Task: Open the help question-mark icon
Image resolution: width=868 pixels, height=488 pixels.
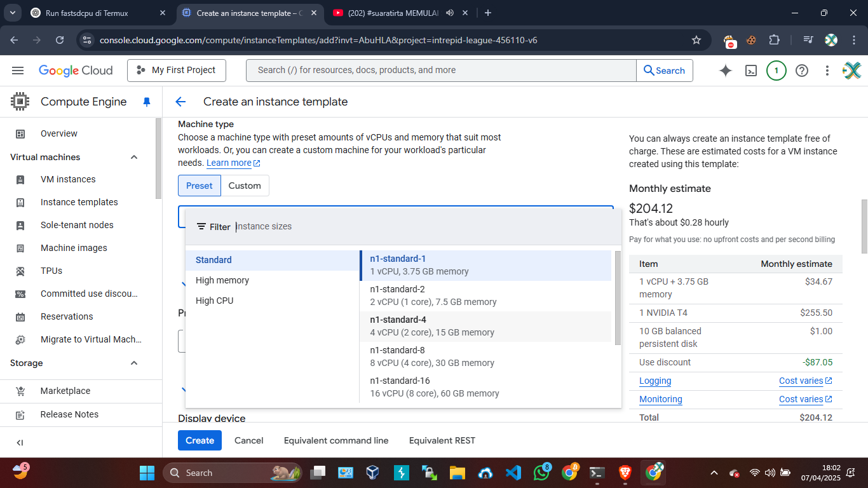Action: pyautogui.click(x=802, y=71)
